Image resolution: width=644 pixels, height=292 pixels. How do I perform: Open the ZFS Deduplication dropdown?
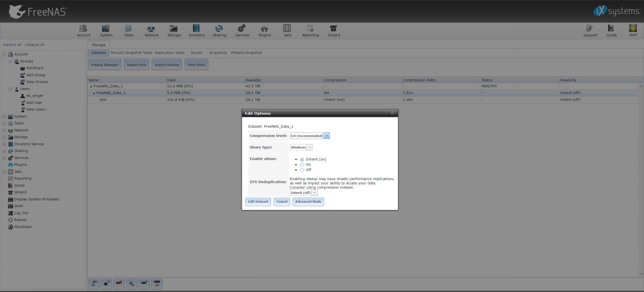pyautogui.click(x=314, y=193)
